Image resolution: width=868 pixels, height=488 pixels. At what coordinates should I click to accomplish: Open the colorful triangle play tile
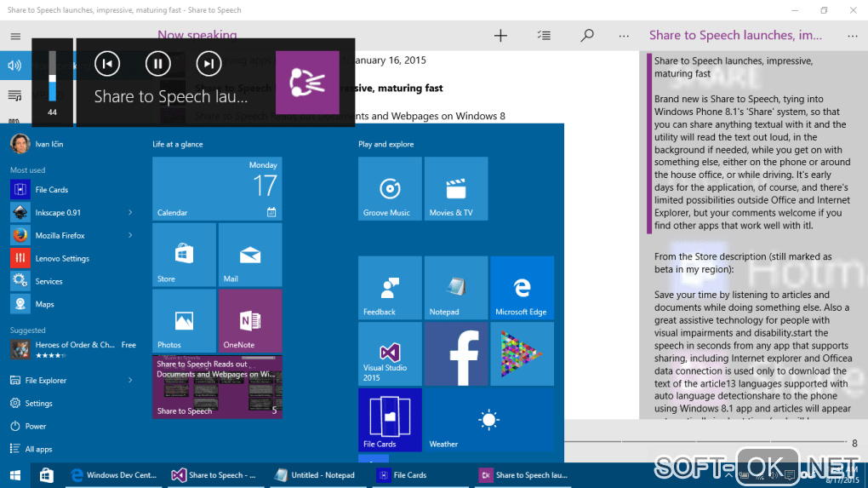click(522, 354)
